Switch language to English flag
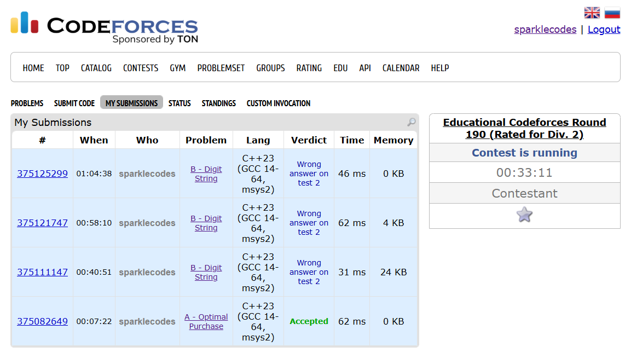 click(x=592, y=13)
